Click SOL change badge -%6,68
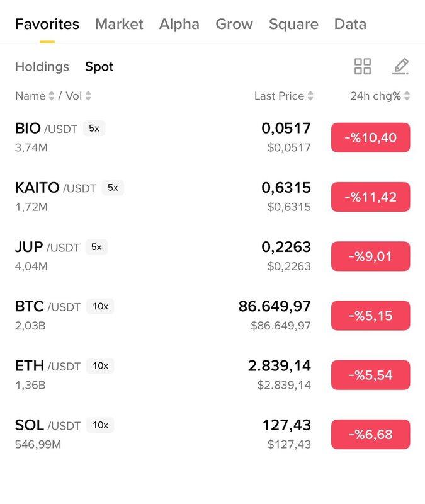Image resolution: width=425 pixels, height=504 pixels. (370, 435)
